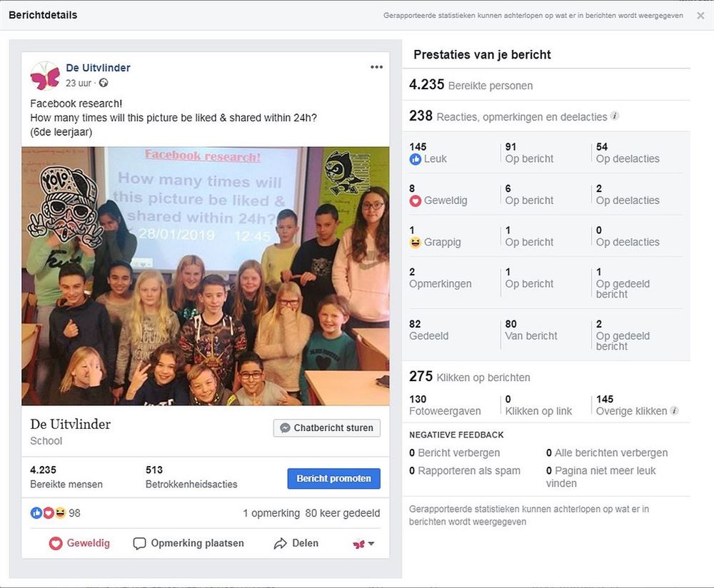Click the 80 keer gedeeld link
This screenshot has height=588, width=714.
[343, 513]
